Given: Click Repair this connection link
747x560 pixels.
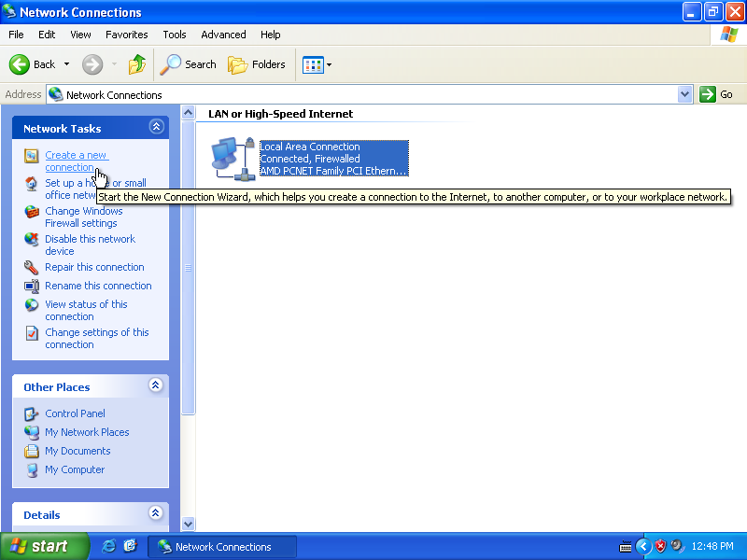Looking at the screenshot, I should click(x=94, y=267).
